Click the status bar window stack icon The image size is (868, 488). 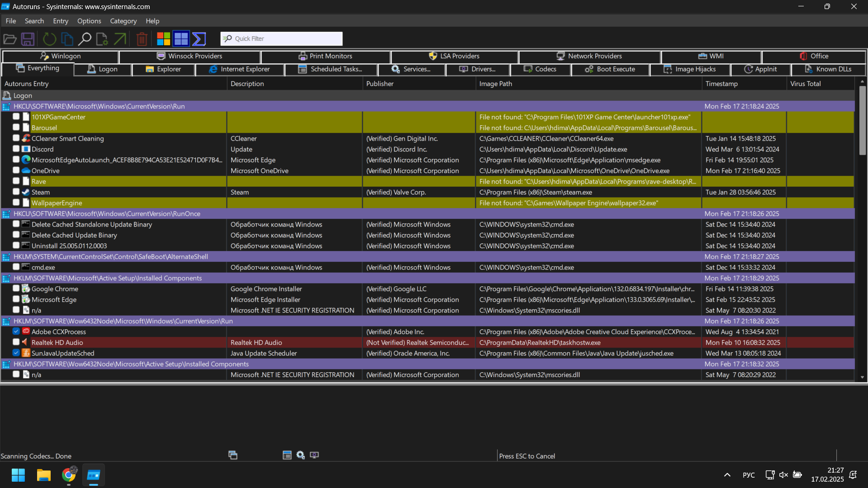[233, 455]
